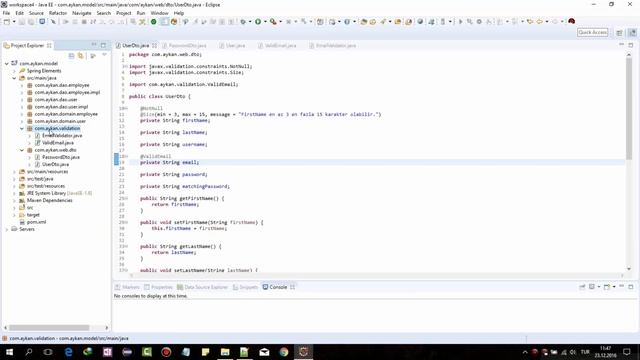Viewport: 640px width, 360px height.
Task: Collapse the setFirstName method fold marker
Action: pyautogui.click(x=126, y=222)
